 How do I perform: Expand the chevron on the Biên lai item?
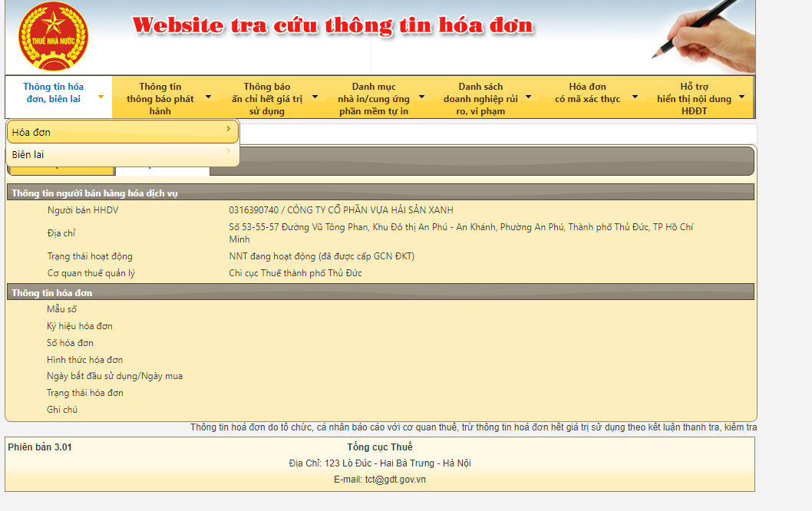228,152
